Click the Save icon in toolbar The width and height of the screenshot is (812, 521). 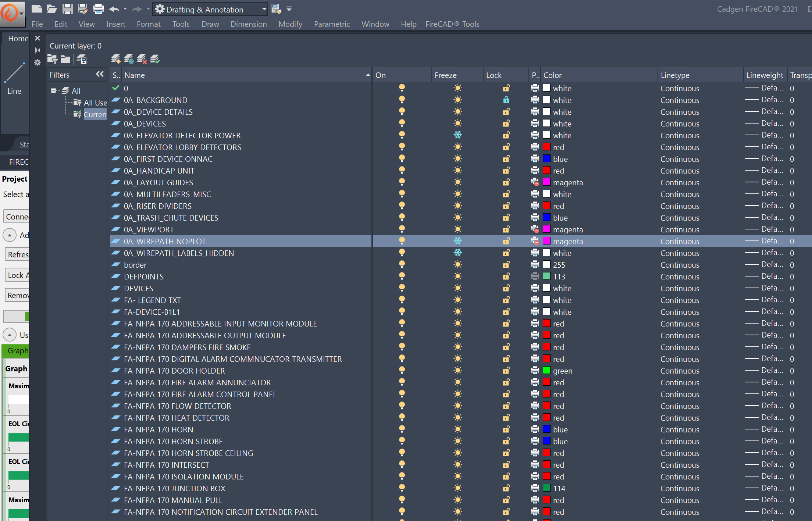pos(67,9)
